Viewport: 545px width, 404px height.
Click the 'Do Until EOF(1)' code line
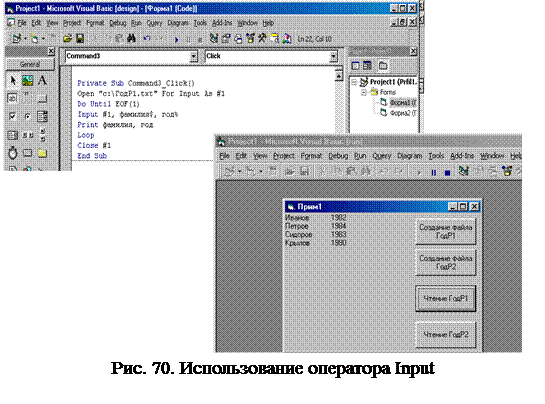pyautogui.click(x=108, y=104)
